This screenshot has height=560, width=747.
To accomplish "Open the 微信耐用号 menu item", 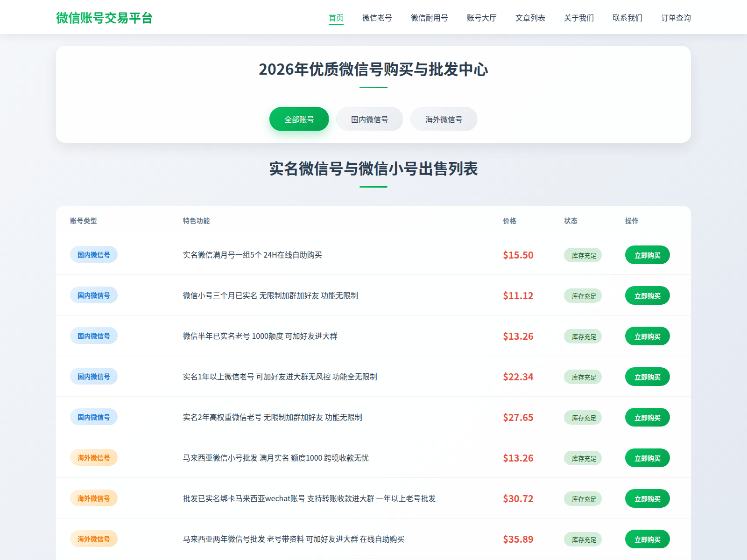I will 429,18.
